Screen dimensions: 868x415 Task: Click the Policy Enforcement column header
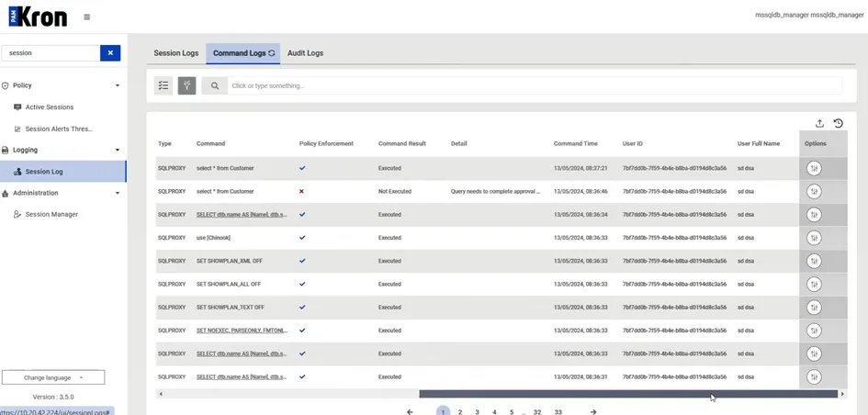(326, 144)
